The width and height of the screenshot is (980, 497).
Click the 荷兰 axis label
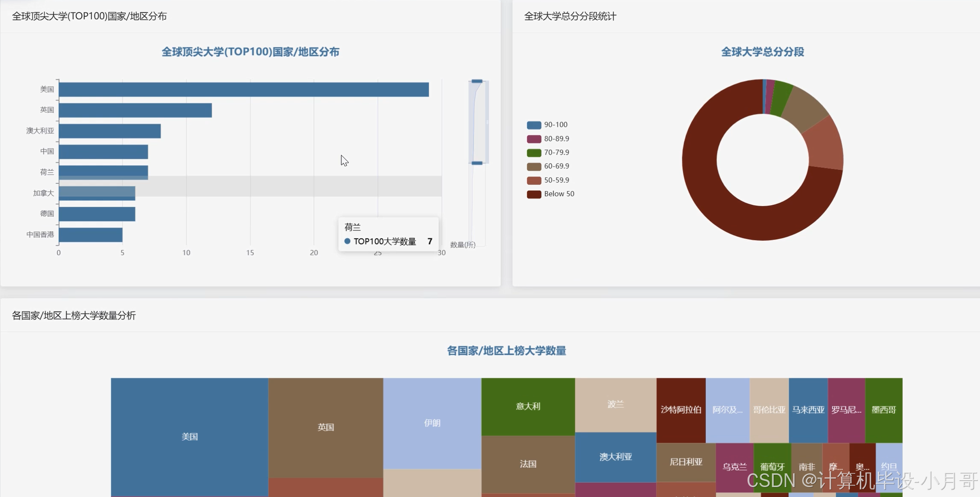coord(46,172)
